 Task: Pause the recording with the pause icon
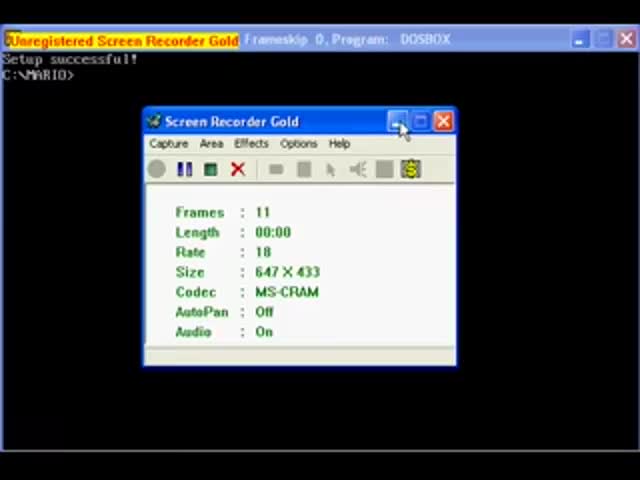[184, 169]
